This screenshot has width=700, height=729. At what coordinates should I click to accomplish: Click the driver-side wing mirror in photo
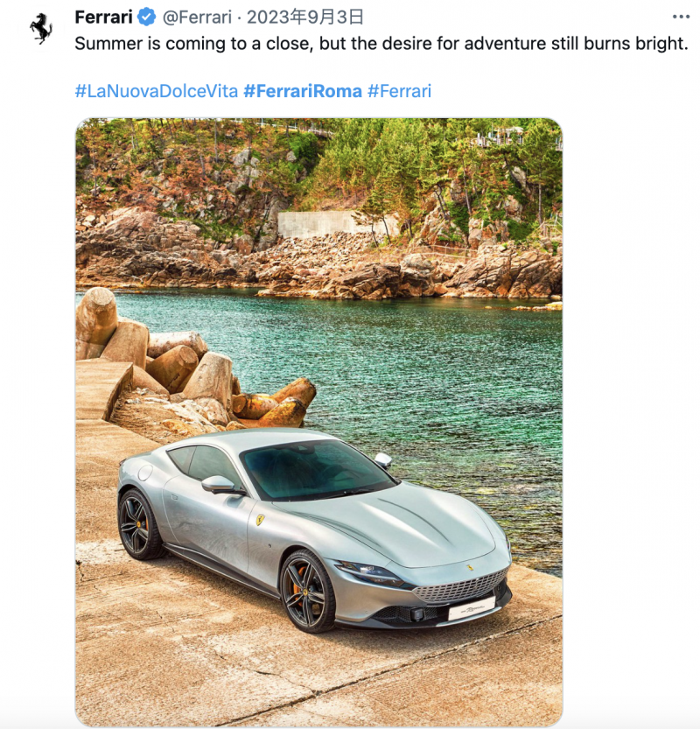point(220,485)
